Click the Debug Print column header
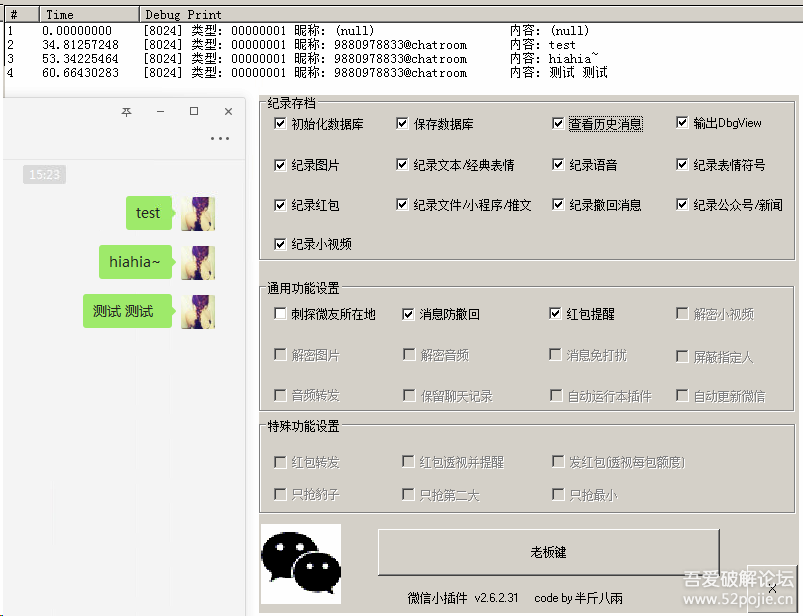 point(184,15)
